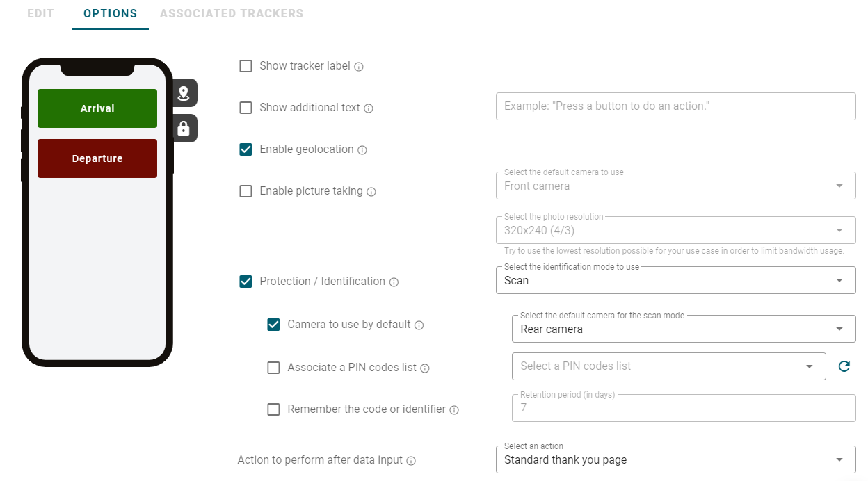Click the geolocation pin icon beside phone

(184, 93)
